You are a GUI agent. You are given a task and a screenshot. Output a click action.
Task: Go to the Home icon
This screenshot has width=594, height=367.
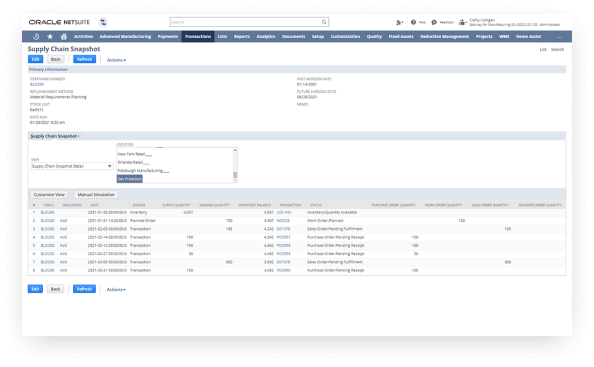(x=64, y=36)
